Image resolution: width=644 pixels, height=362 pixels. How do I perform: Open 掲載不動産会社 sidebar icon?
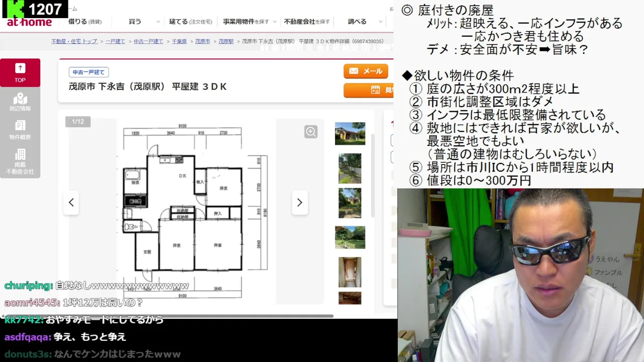click(x=20, y=162)
